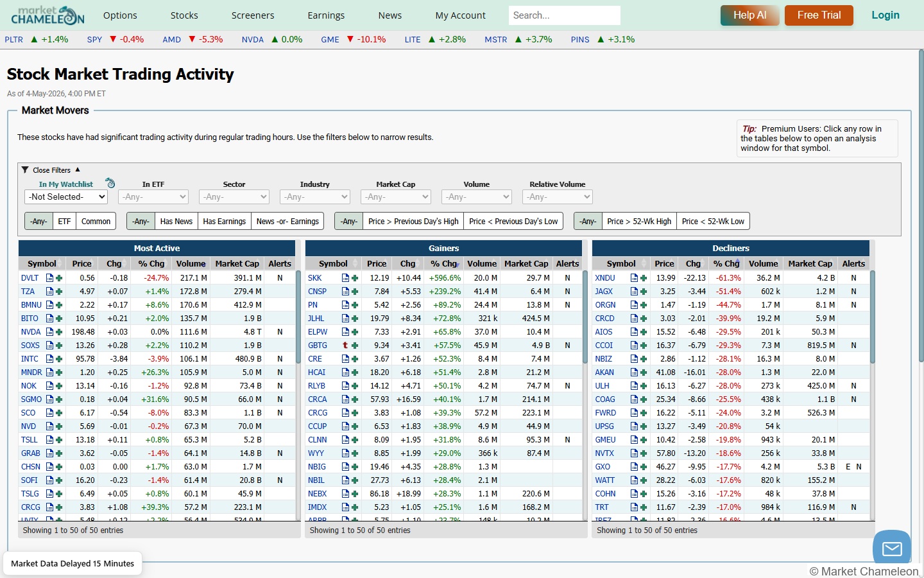This screenshot has height=578, width=924.
Task: Click the filter funnel icon
Action: click(x=25, y=170)
